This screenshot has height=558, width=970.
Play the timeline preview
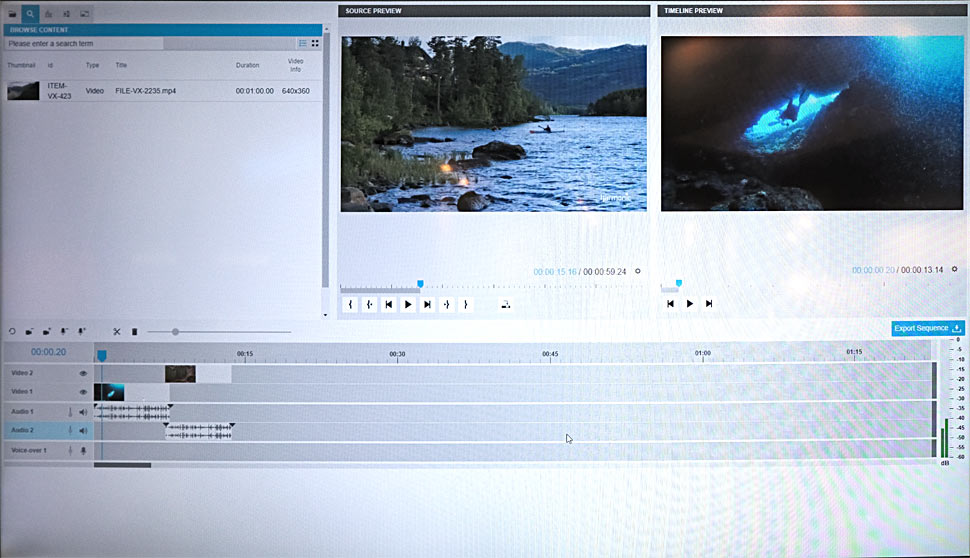pyautogui.click(x=689, y=304)
